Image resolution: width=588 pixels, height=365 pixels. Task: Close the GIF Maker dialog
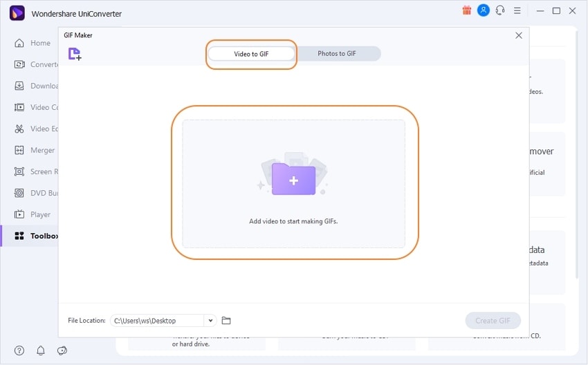coord(519,35)
